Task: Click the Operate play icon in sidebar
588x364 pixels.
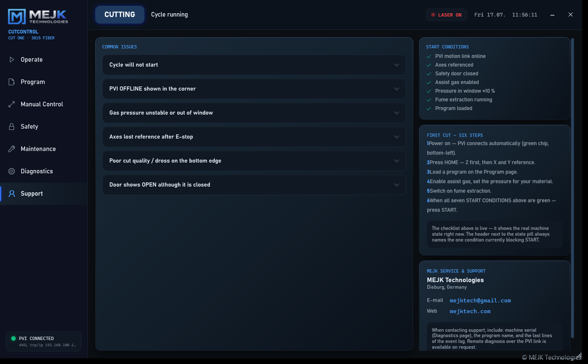Action: [x=12, y=60]
